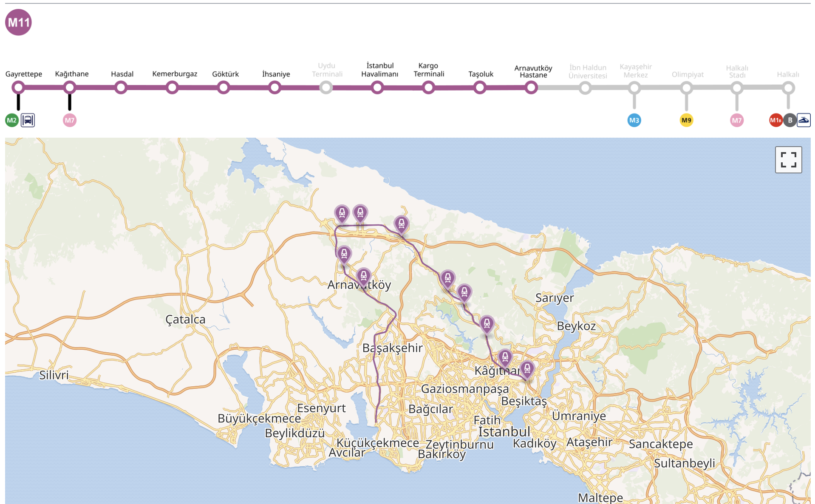Select the Kağıthane station node
Viewport: 815px width, 504px height.
[x=70, y=88]
